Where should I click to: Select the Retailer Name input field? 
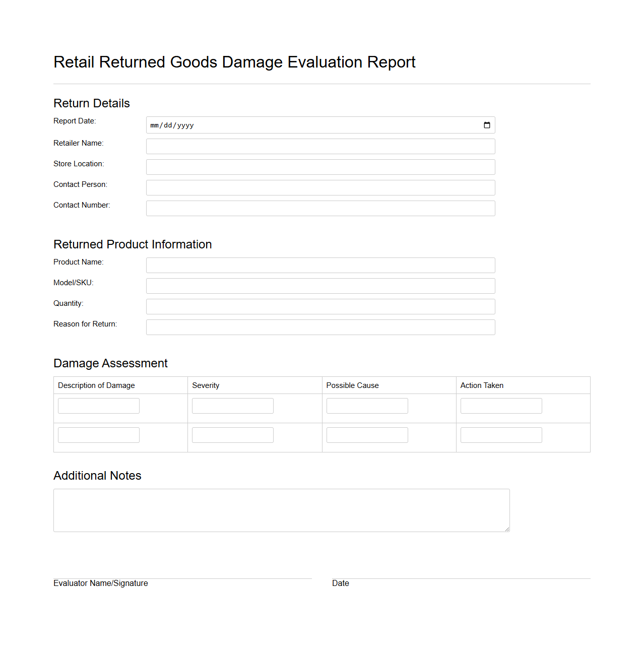coord(320,146)
